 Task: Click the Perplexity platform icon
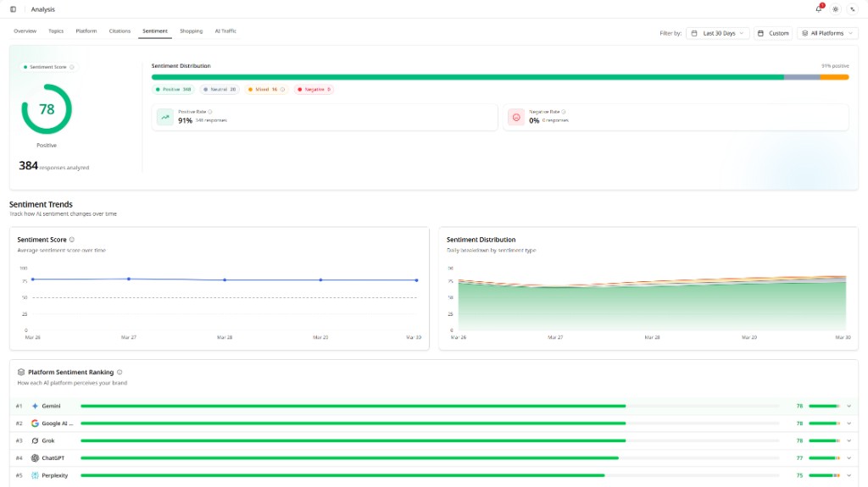[35, 475]
